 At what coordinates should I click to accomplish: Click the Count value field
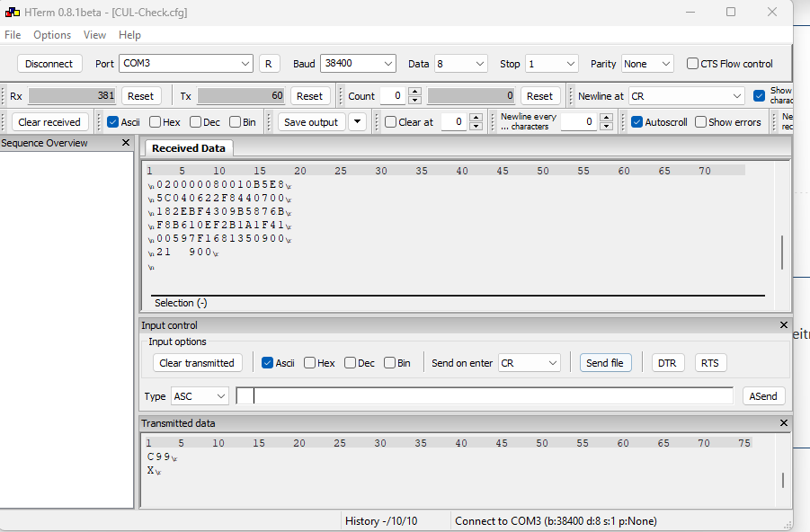point(393,96)
